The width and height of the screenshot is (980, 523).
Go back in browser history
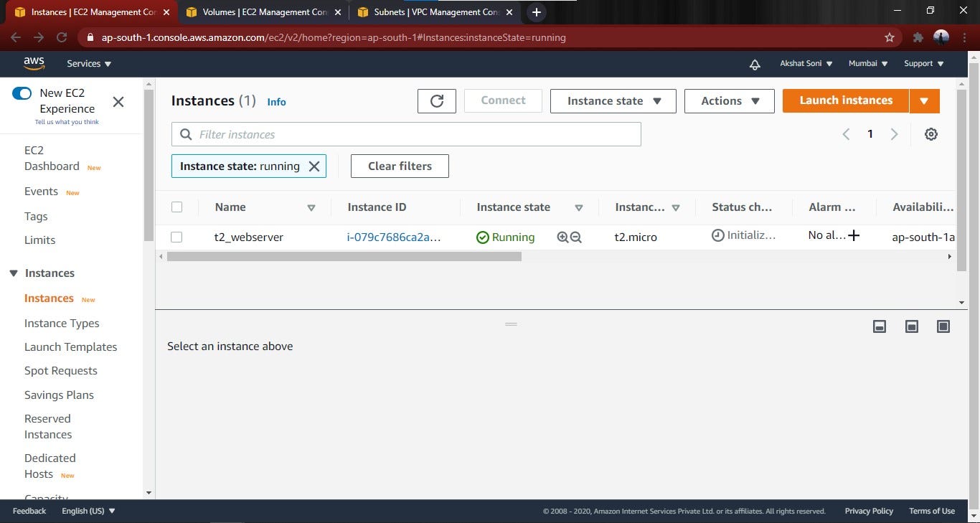(16, 37)
